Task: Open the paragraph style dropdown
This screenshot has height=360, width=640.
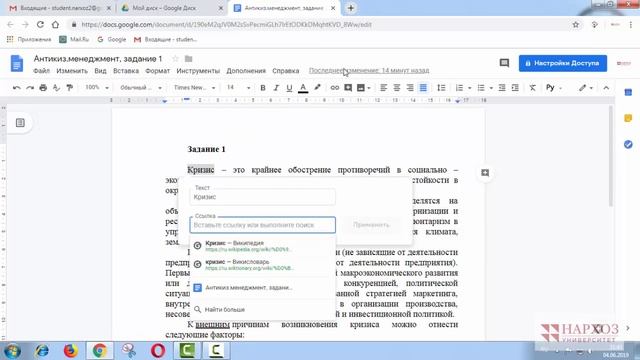Action: tap(141, 88)
